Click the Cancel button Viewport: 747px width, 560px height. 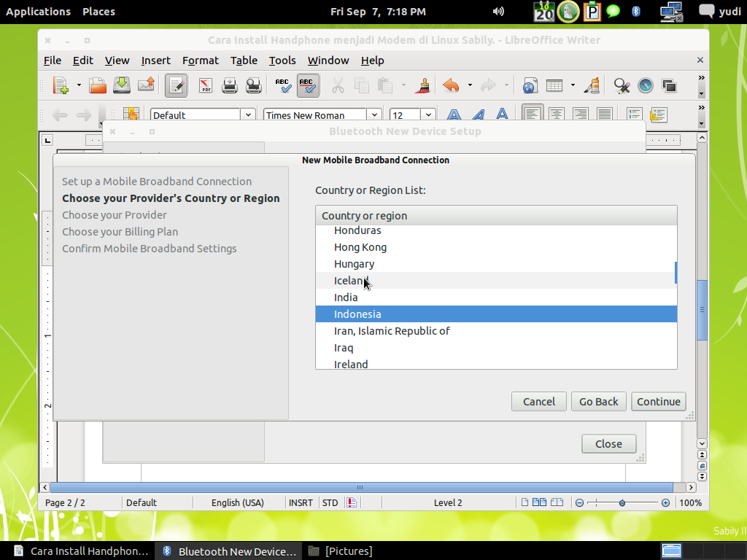539,402
